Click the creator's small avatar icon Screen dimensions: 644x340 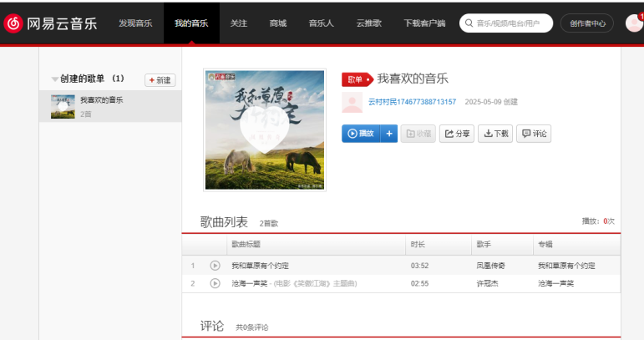(352, 102)
